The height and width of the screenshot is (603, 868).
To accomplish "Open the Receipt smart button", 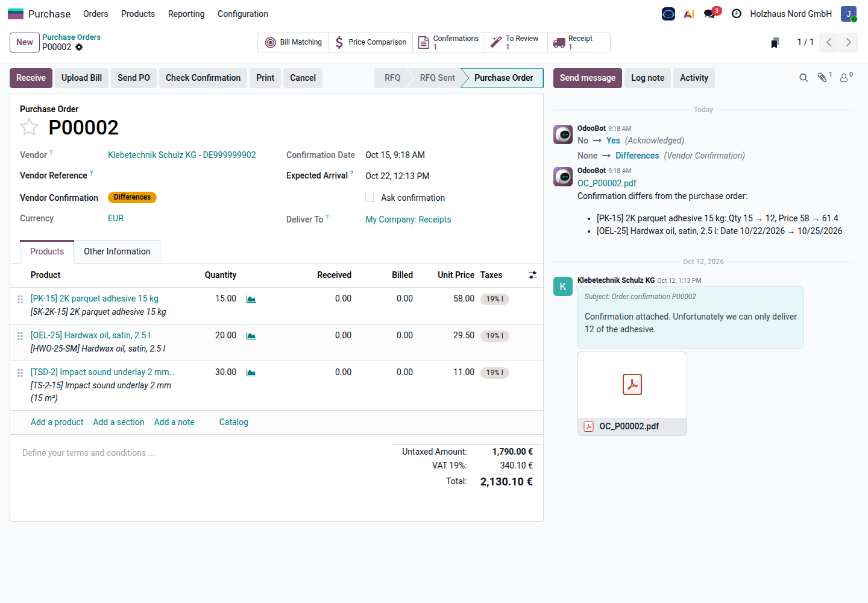I will 579,42.
